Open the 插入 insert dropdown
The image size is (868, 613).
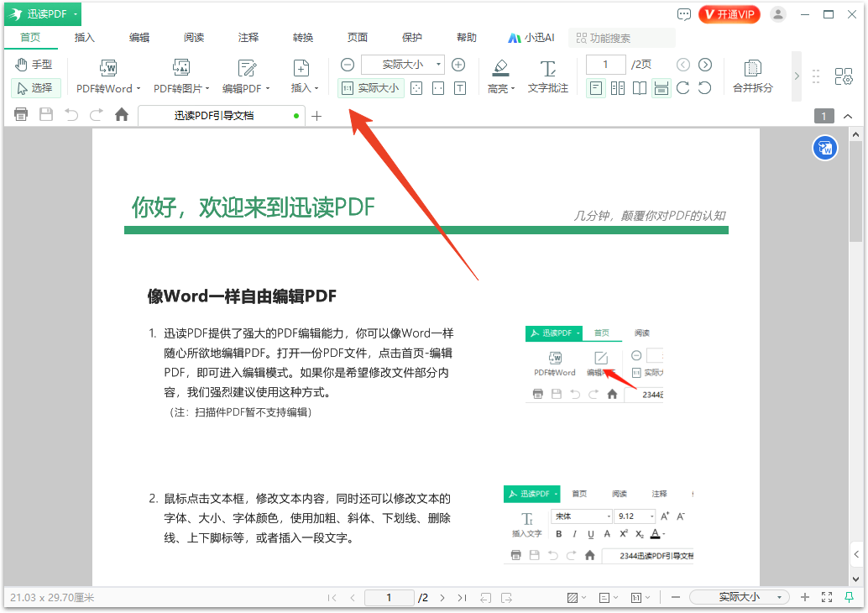(301, 76)
